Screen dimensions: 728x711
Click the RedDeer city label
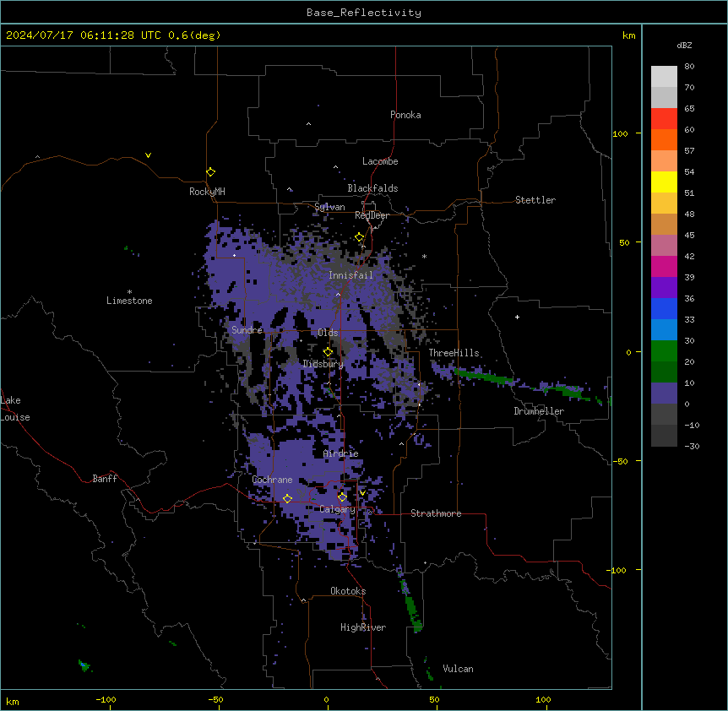pos(372,215)
